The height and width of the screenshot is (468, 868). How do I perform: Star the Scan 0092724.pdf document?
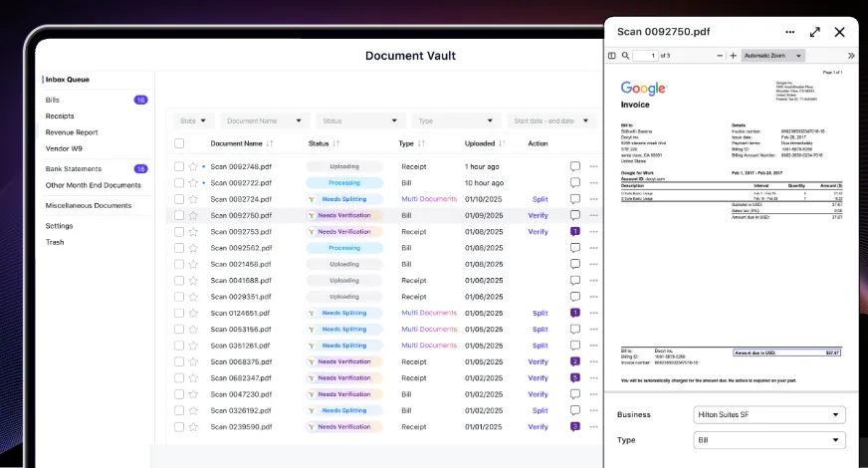pyautogui.click(x=193, y=199)
